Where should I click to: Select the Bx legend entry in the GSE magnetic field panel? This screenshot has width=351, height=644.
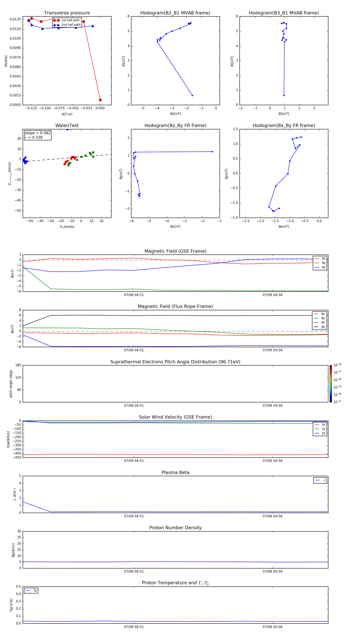tap(320, 259)
